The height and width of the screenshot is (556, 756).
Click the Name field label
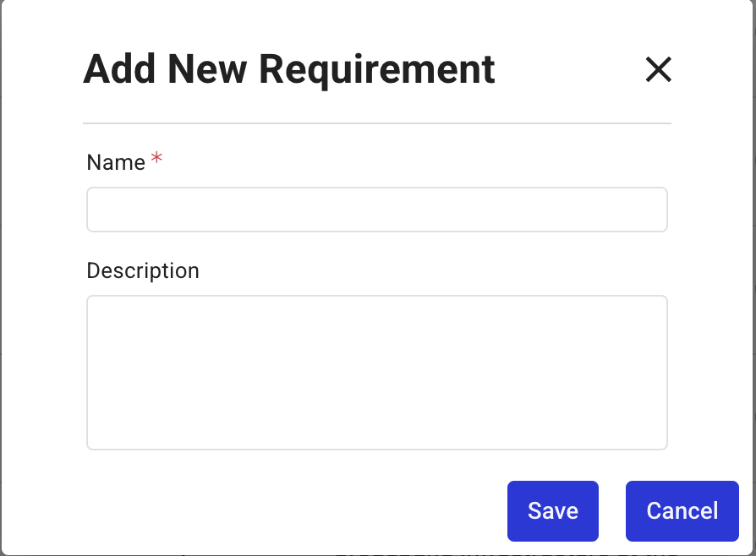pos(116,162)
